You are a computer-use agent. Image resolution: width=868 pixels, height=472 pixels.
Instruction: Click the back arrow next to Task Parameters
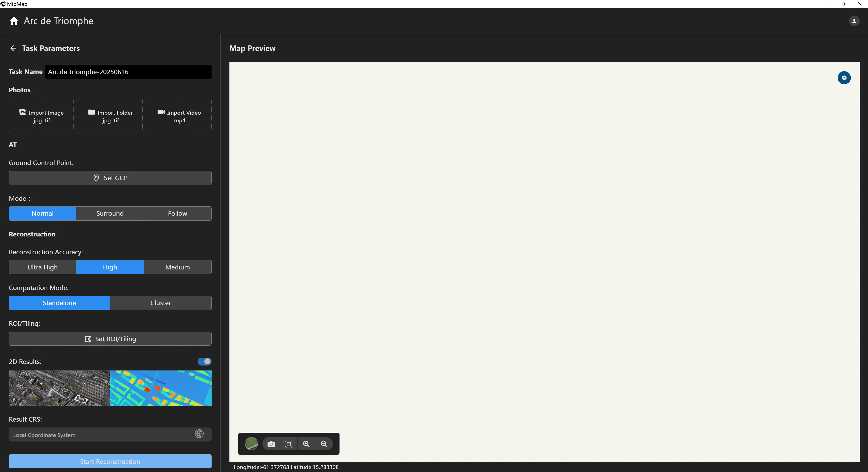coord(13,48)
